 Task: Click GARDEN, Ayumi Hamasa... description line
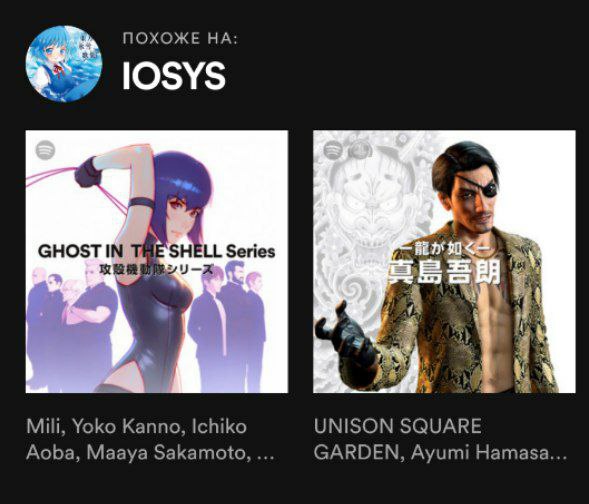point(440,453)
